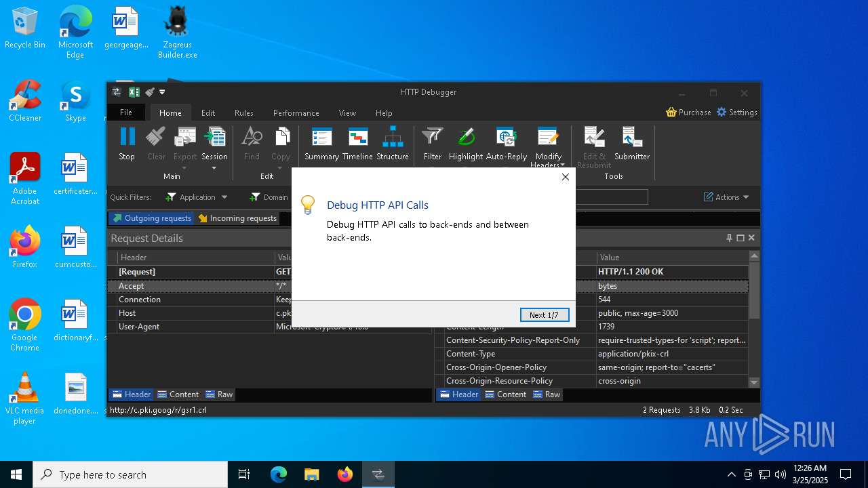Open the Submitter tool icon
The height and width of the screenshot is (488, 868).
632,137
